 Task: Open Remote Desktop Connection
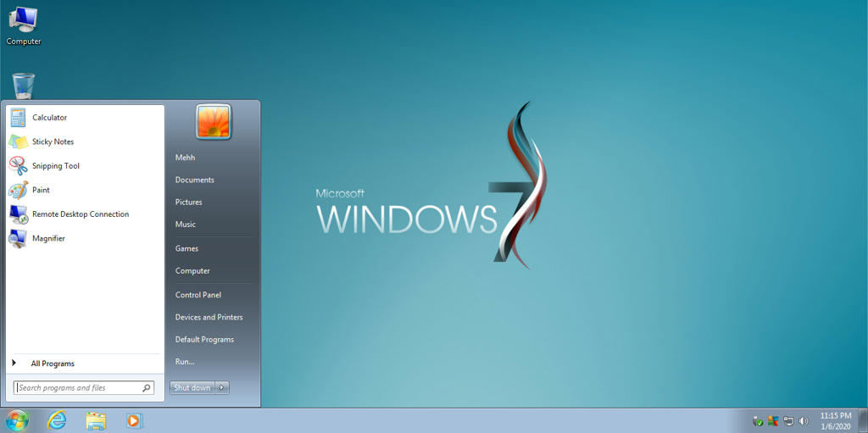click(86, 214)
